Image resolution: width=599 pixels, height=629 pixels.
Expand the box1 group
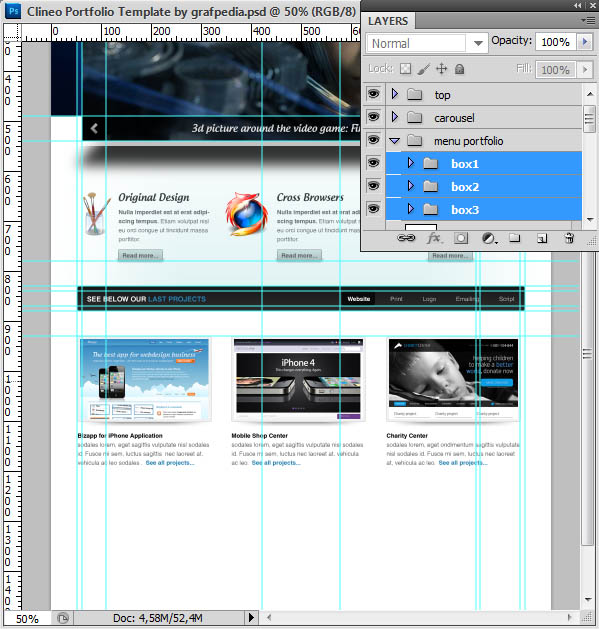[x=410, y=162]
